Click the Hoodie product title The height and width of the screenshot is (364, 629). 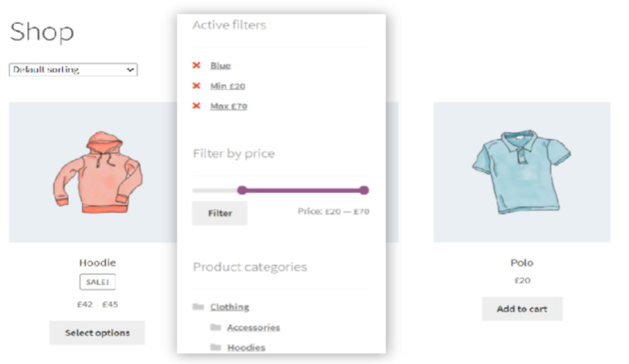97,262
